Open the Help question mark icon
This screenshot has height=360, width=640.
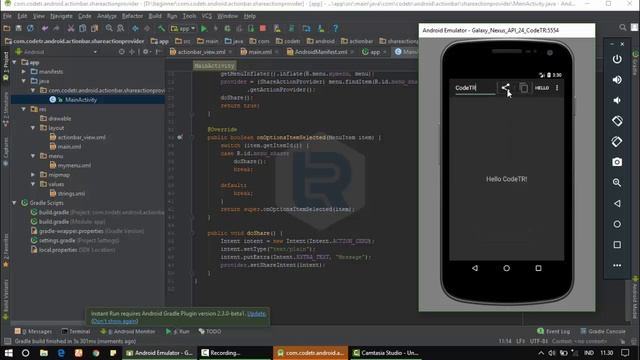336,29
